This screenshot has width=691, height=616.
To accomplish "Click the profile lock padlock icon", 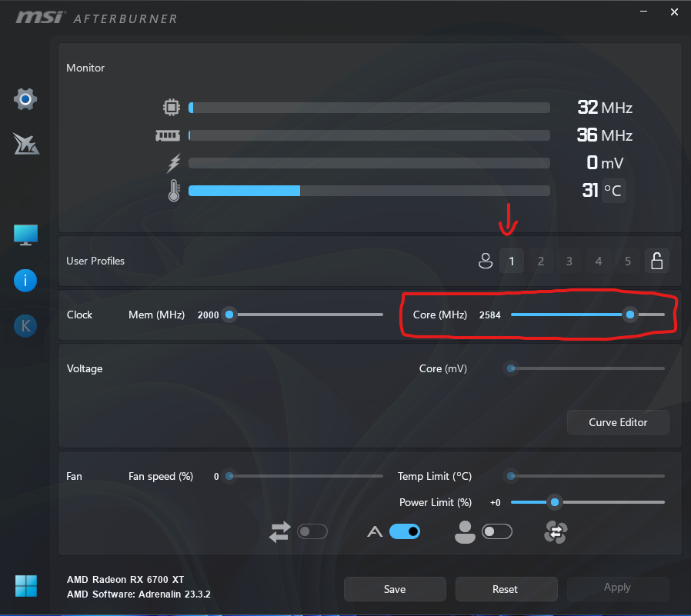I will [656, 261].
